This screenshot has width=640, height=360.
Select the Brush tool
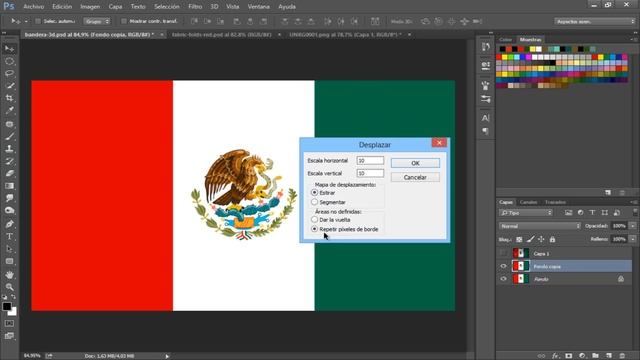point(9,136)
